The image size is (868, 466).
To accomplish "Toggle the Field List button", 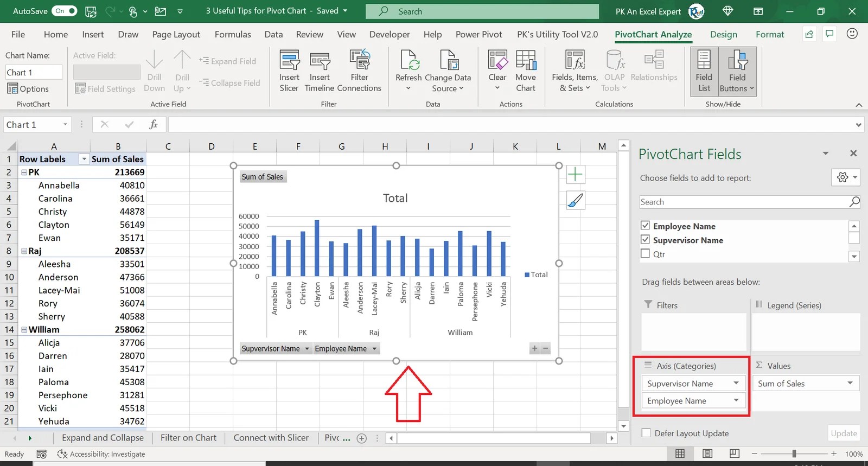I will pyautogui.click(x=704, y=71).
